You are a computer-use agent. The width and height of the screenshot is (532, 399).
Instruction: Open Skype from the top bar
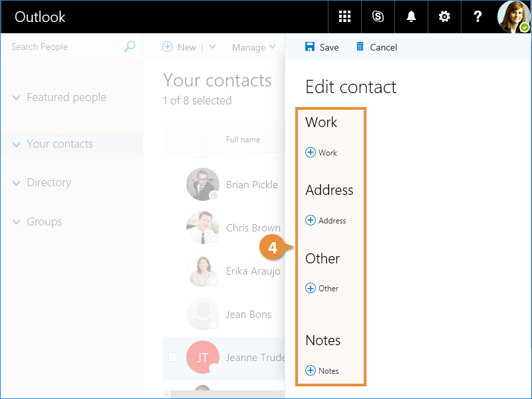pos(378,17)
